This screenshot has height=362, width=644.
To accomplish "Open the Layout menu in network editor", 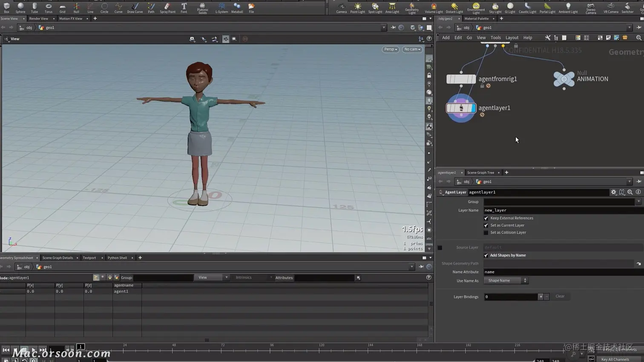I will click(512, 38).
